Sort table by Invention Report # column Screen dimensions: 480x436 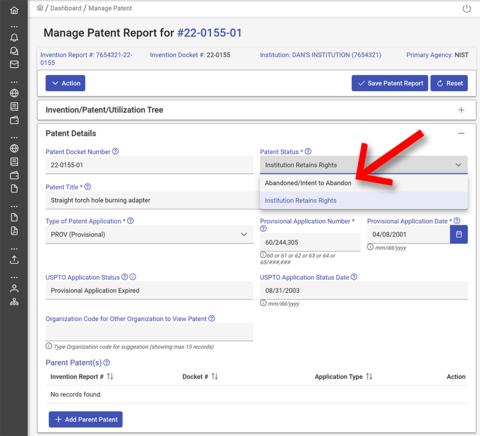[x=110, y=376]
